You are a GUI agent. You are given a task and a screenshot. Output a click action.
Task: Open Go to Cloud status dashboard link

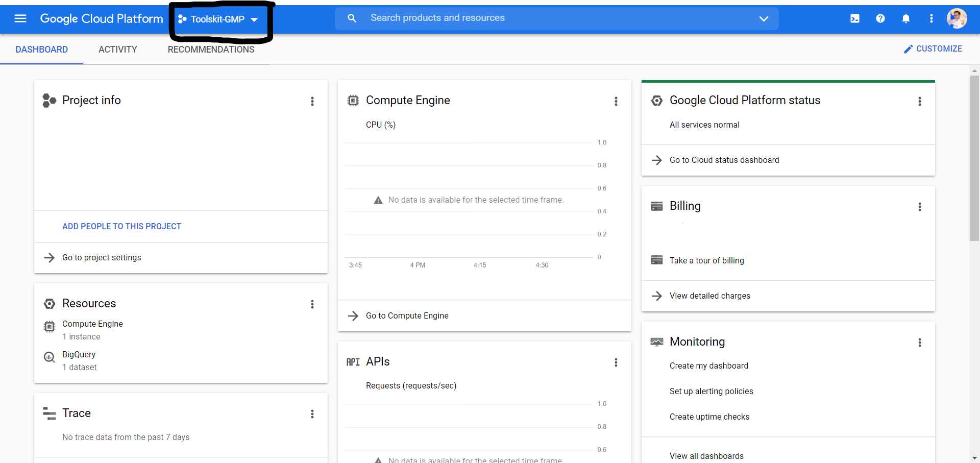[x=724, y=160]
